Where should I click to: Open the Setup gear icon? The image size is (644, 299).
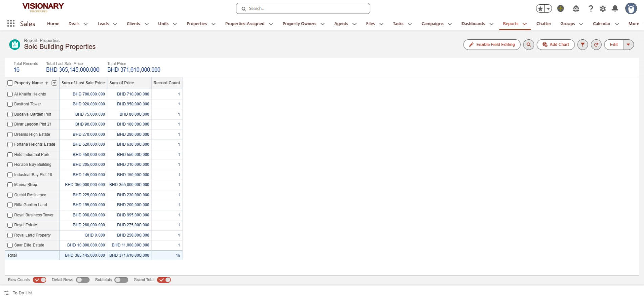tap(603, 9)
